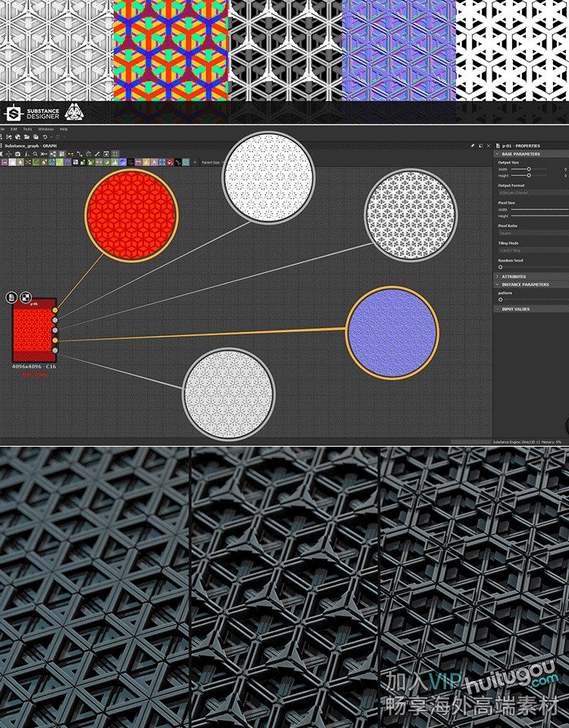Pin the graph panel with the pin icon
569x728 pixels.
pos(472,146)
